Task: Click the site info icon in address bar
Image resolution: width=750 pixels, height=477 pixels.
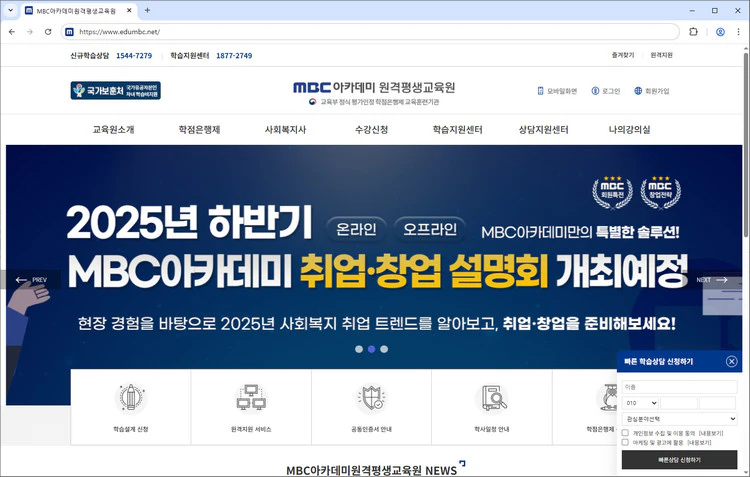Action: point(69,32)
